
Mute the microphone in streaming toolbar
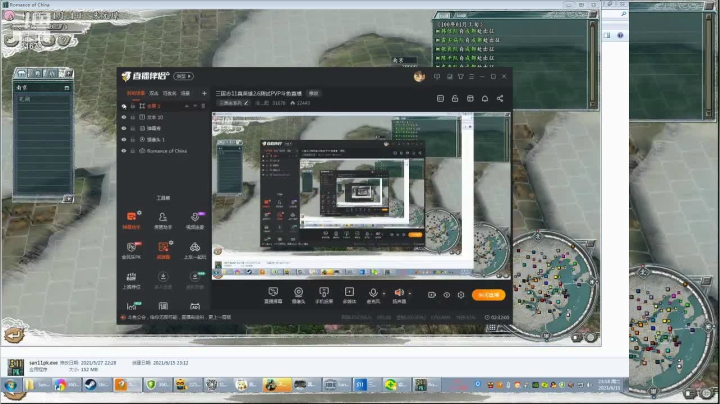(x=373, y=295)
